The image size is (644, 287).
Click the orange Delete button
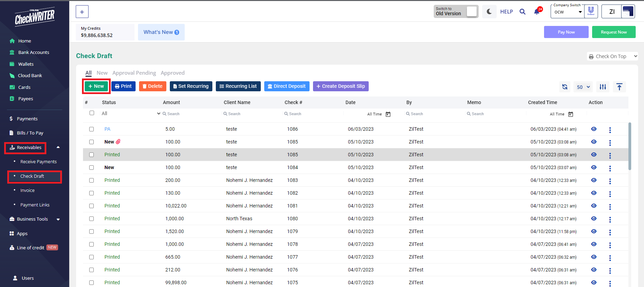coord(153,86)
